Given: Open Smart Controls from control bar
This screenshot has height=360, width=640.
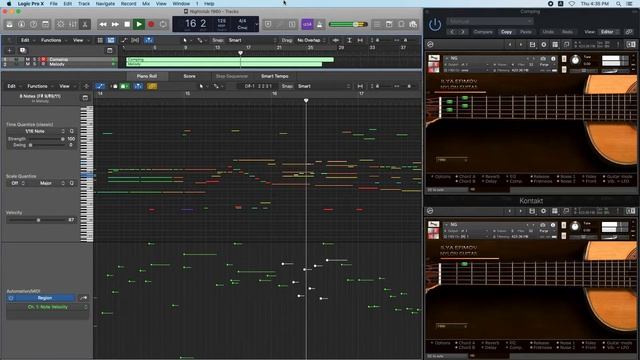Looking at the screenshot, I should [60, 24].
